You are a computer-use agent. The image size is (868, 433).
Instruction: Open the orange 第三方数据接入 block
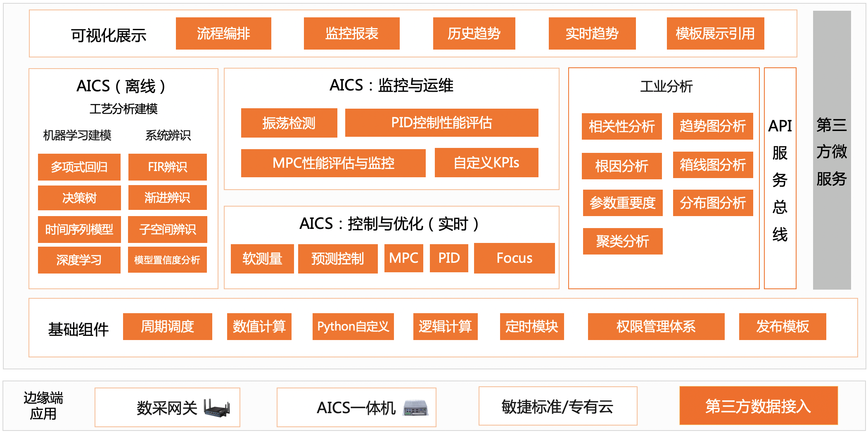coord(759,406)
